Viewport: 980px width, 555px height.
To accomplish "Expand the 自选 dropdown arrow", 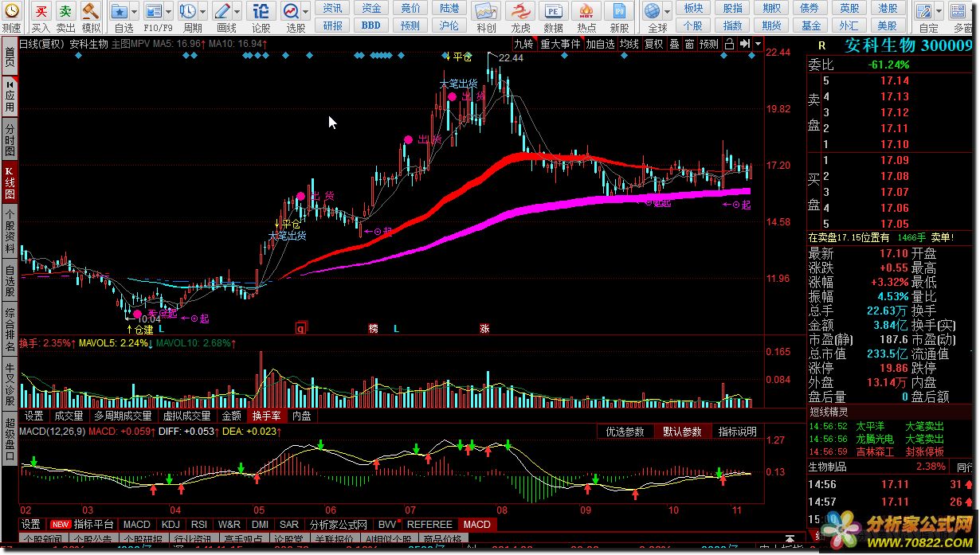I will (135, 12).
